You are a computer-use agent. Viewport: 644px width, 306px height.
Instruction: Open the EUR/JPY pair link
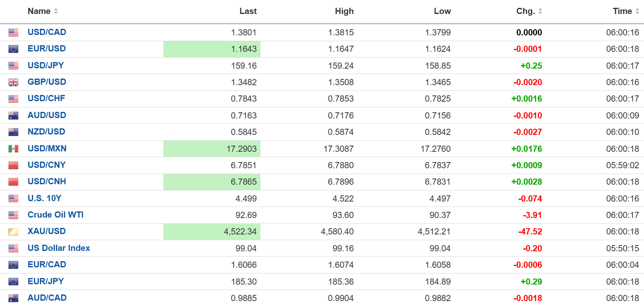click(x=46, y=281)
